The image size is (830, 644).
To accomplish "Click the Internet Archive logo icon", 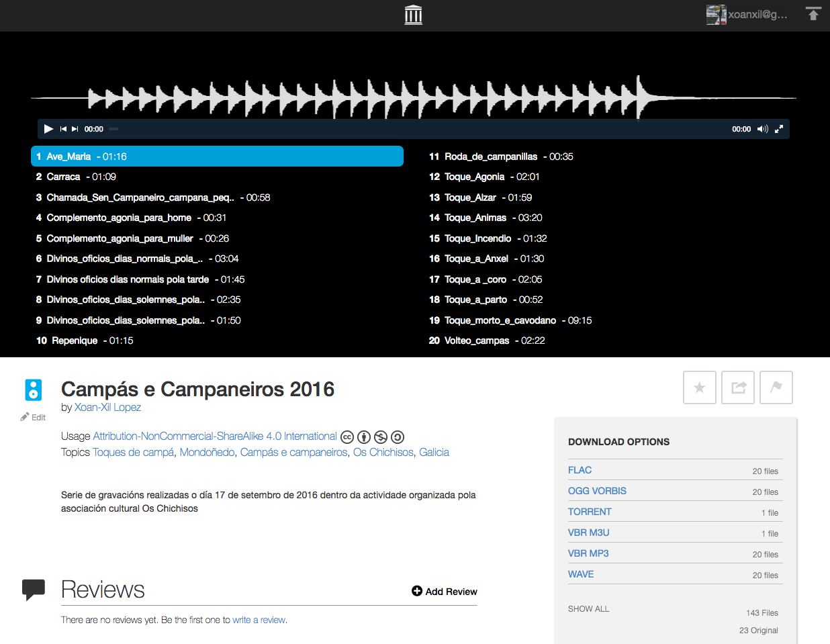I will pos(413,15).
